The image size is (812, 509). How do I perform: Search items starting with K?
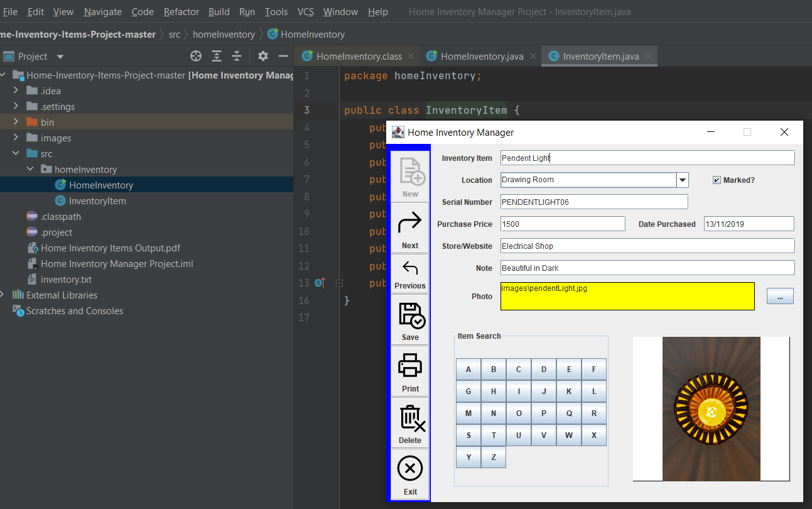coord(568,391)
